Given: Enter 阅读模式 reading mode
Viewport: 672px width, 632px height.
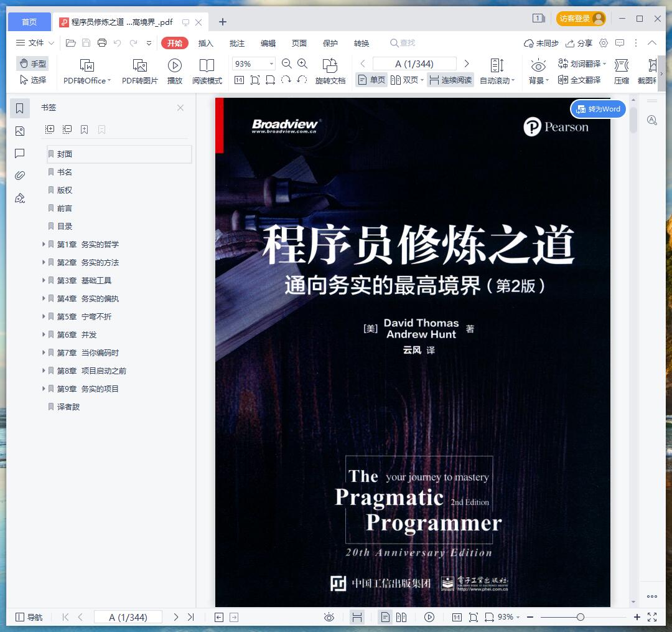Looking at the screenshot, I should pos(207,71).
